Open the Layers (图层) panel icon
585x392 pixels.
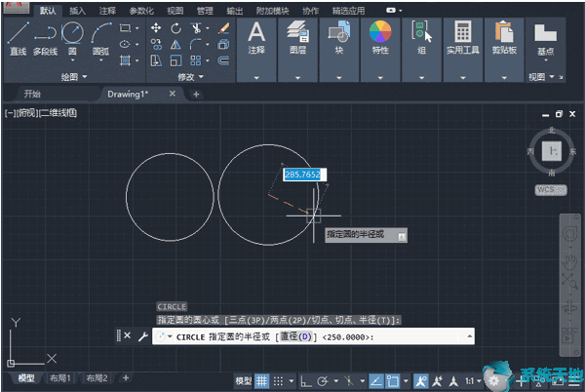(298, 34)
